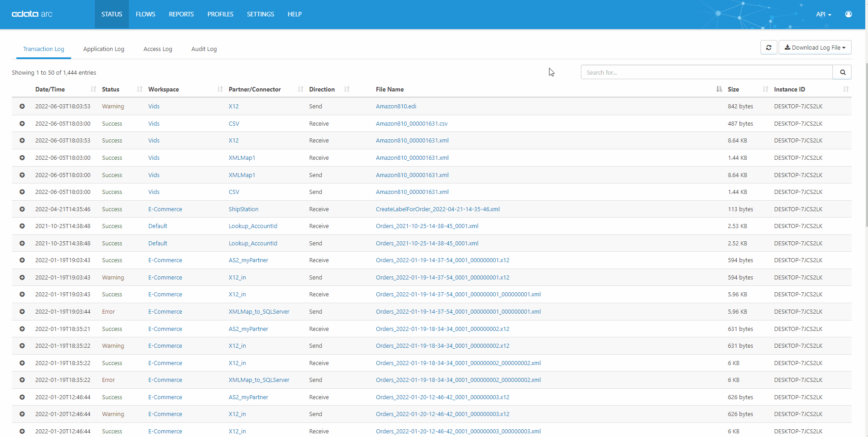Expand the ShipStation CreateLabelForOrder row

(22, 209)
